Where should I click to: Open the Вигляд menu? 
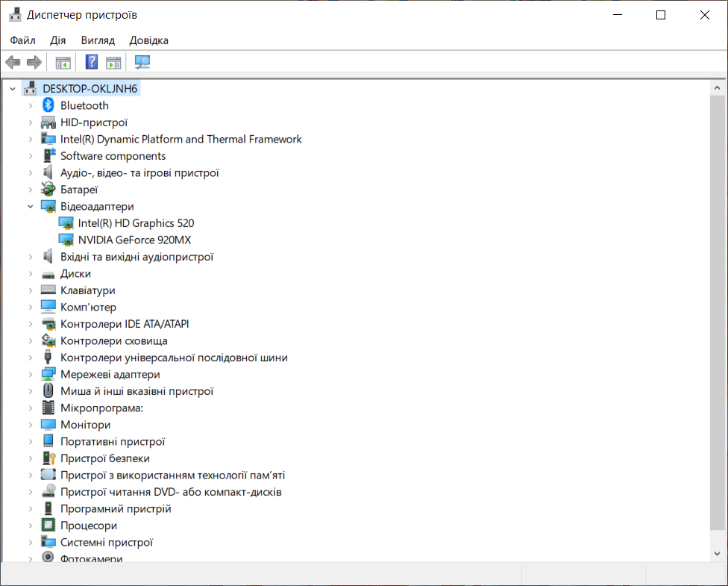98,40
